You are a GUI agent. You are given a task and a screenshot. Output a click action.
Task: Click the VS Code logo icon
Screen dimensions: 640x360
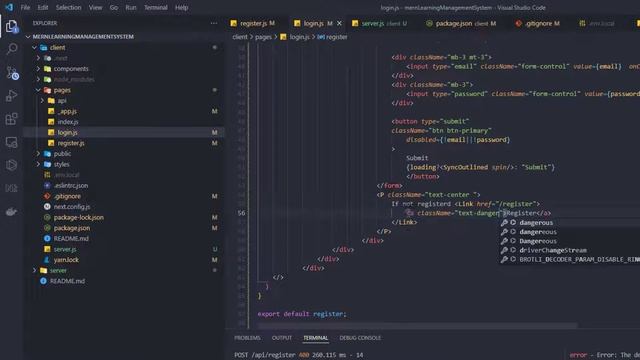[x=9, y=7]
